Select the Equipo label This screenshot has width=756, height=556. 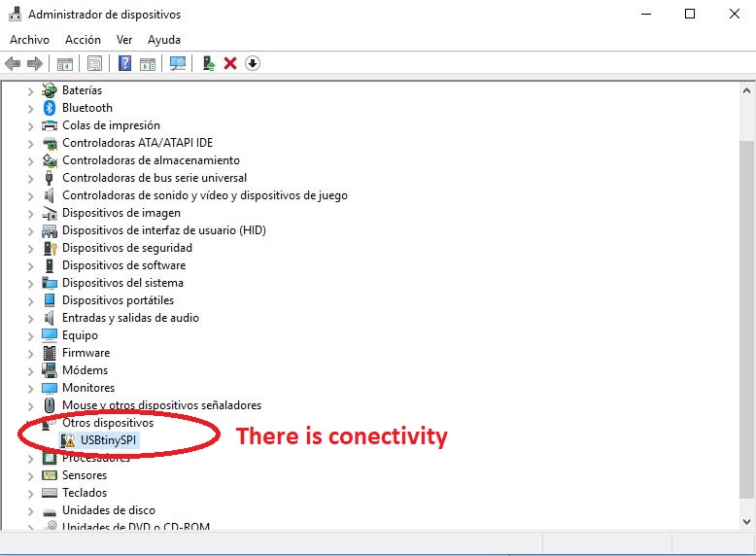80,335
